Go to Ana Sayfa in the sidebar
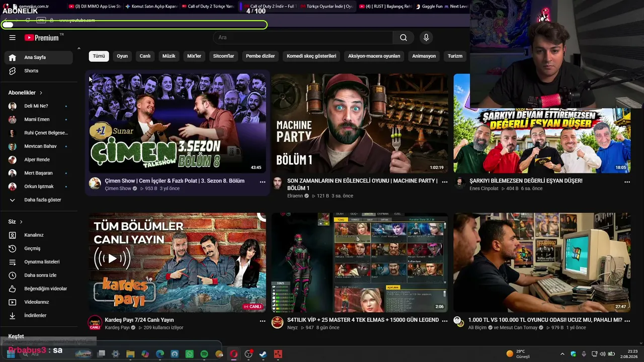This screenshot has height=362, width=644. point(38,57)
